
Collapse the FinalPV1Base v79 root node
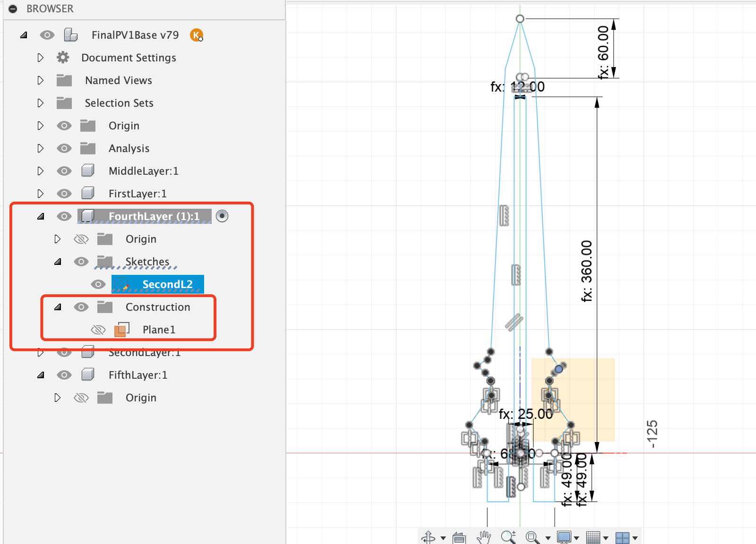coord(24,35)
